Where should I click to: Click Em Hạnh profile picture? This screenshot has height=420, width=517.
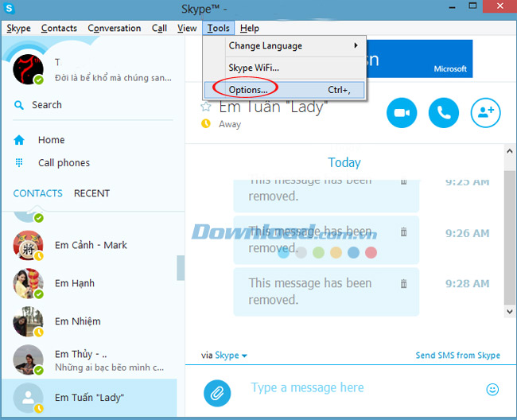pyautogui.click(x=28, y=283)
